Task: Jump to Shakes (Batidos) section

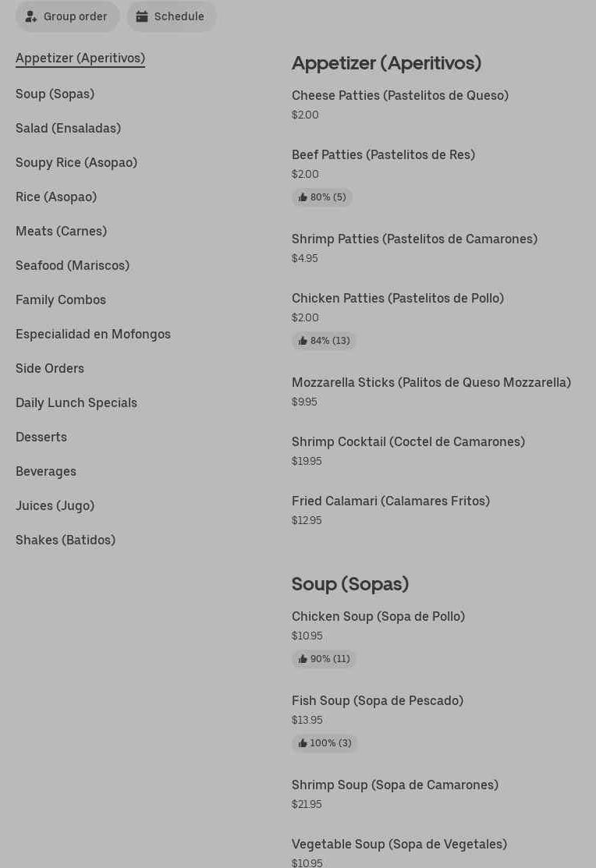Action: pos(66,540)
